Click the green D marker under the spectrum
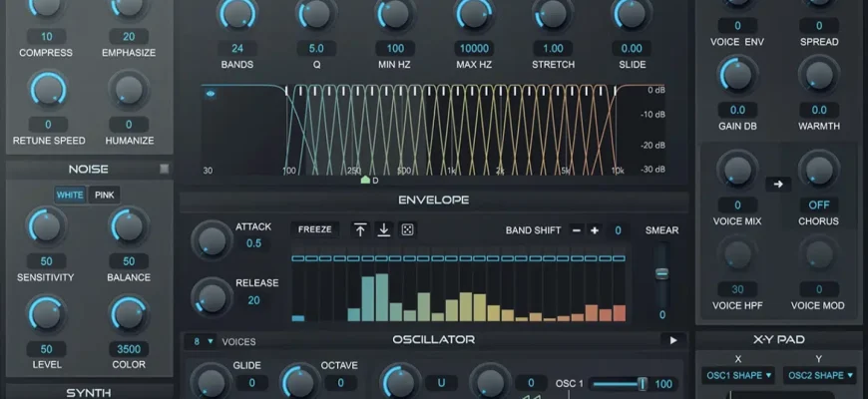This screenshot has width=868, height=399. point(365,180)
